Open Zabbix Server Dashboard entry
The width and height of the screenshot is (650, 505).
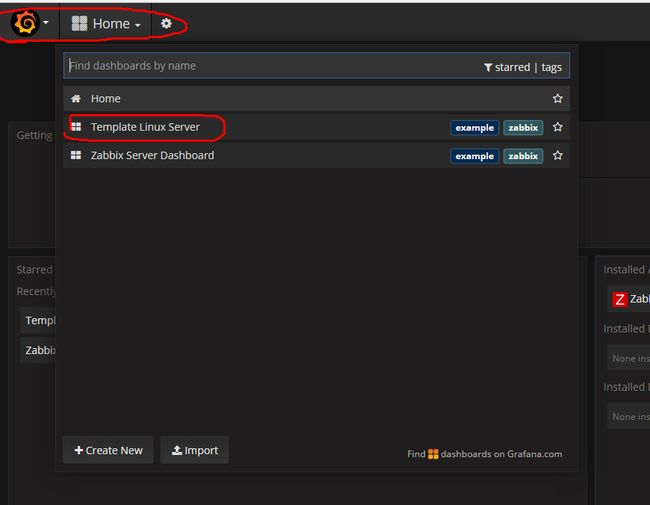tap(316, 155)
